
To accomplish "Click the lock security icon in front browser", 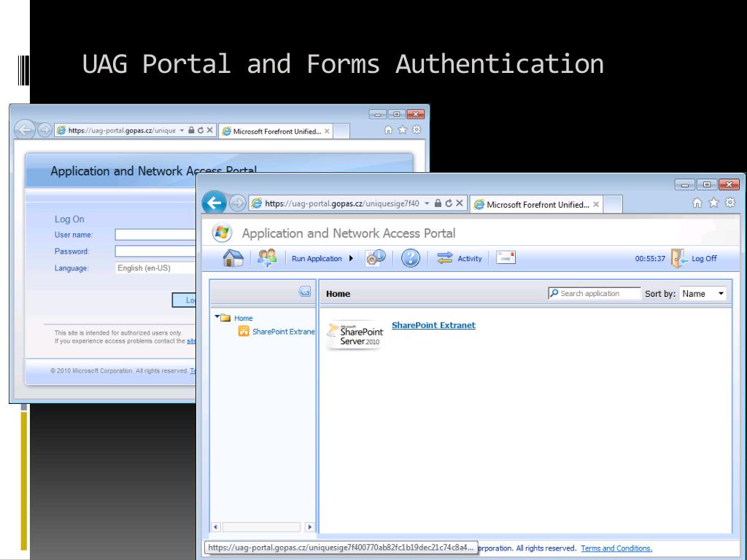I will click(x=438, y=203).
